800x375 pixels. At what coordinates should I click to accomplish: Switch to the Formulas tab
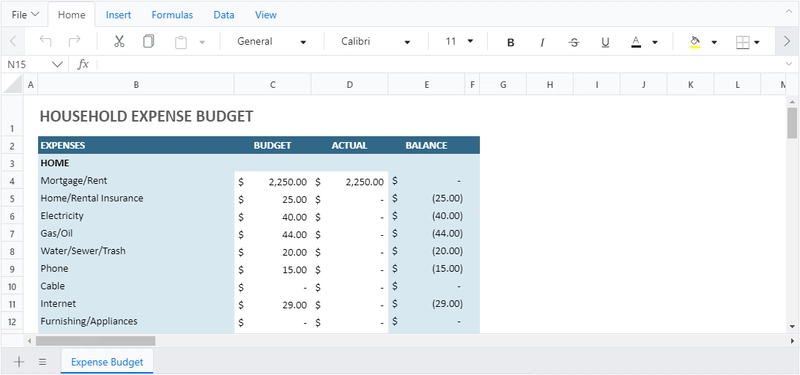pos(172,15)
